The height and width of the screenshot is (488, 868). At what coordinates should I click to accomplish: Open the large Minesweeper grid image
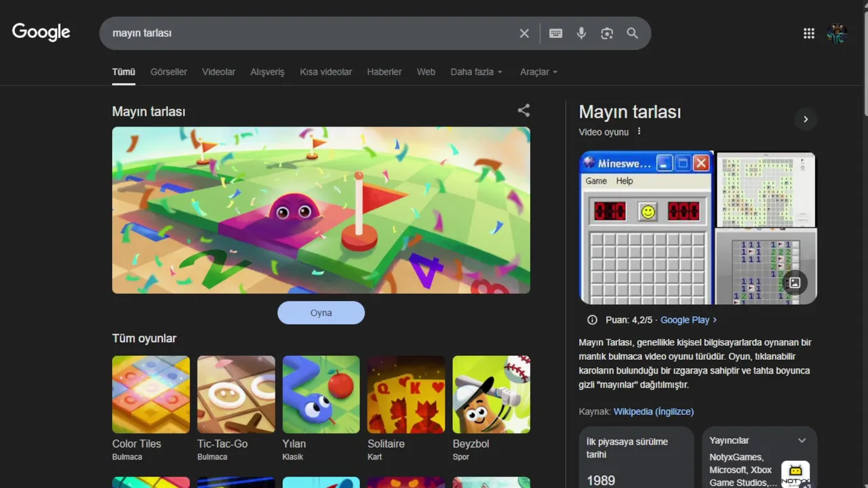click(x=766, y=189)
